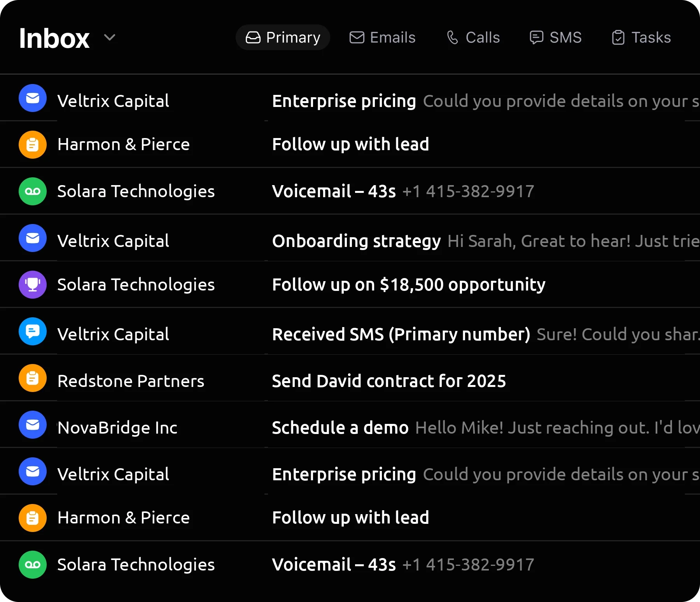The width and height of the screenshot is (700, 602).
Task: View the Tasks tab
Action: (x=640, y=37)
